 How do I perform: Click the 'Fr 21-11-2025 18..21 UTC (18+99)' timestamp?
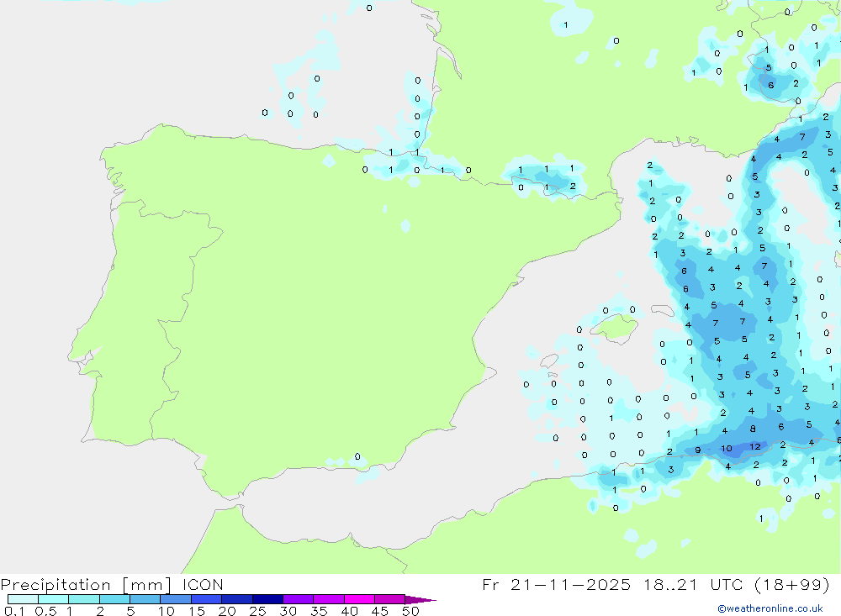656,585
